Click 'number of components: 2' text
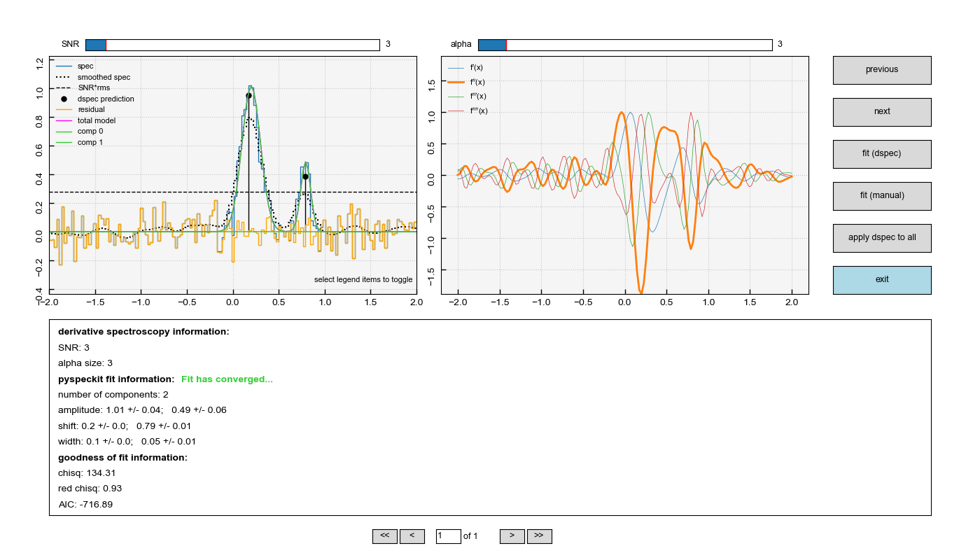This screenshot has width=980, height=560. coord(113,395)
